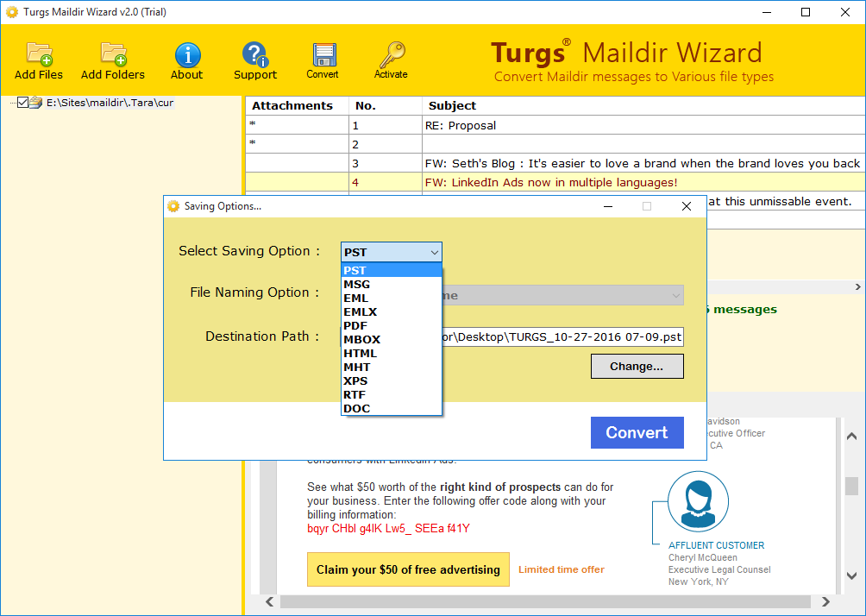The height and width of the screenshot is (616, 866).
Task: Click the Add Folders toolbar icon
Action: (113, 54)
